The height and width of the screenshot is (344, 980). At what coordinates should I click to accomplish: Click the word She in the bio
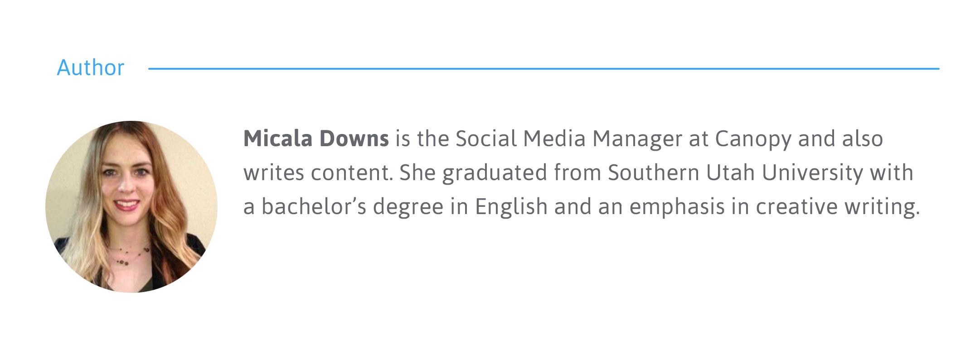[x=417, y=172]
